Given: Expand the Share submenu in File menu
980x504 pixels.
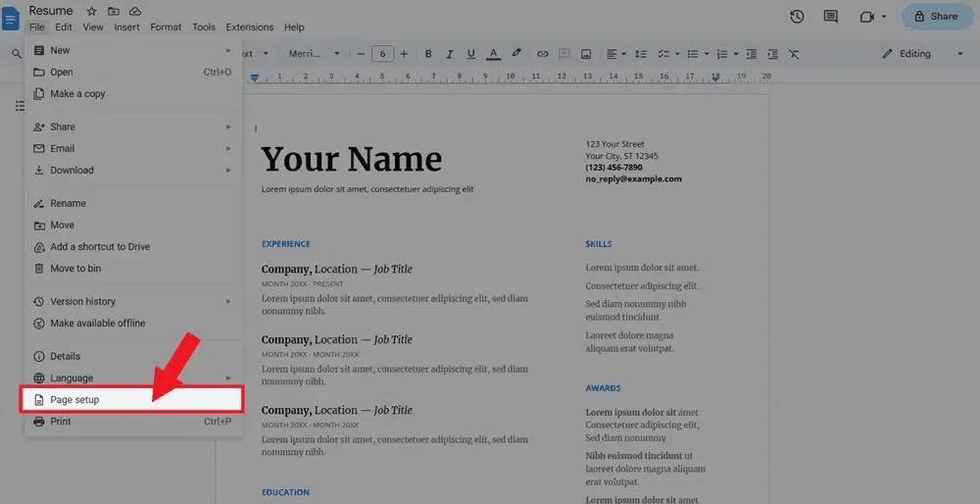Looking at the screenshot, I should pyautogui.click(x=133, y=126).
